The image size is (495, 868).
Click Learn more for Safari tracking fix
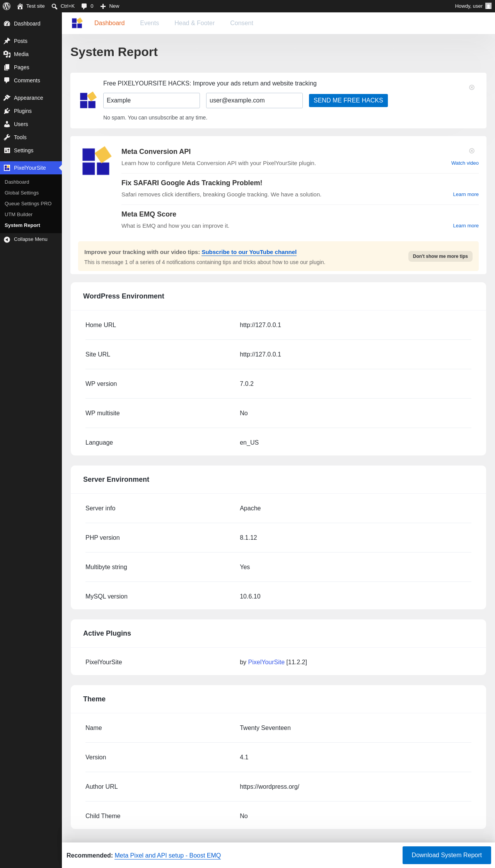466,194
